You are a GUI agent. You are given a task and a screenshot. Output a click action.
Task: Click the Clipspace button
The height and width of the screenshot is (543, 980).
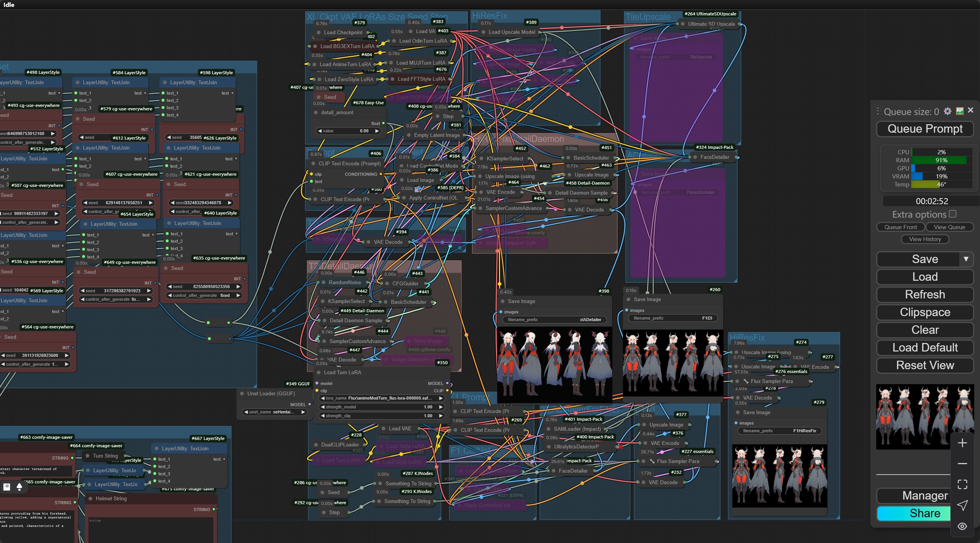click(925, 312)
